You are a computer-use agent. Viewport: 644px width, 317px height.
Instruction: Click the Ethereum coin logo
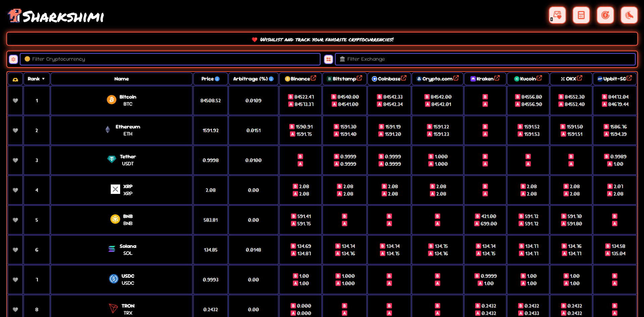[x=108, y=129]
